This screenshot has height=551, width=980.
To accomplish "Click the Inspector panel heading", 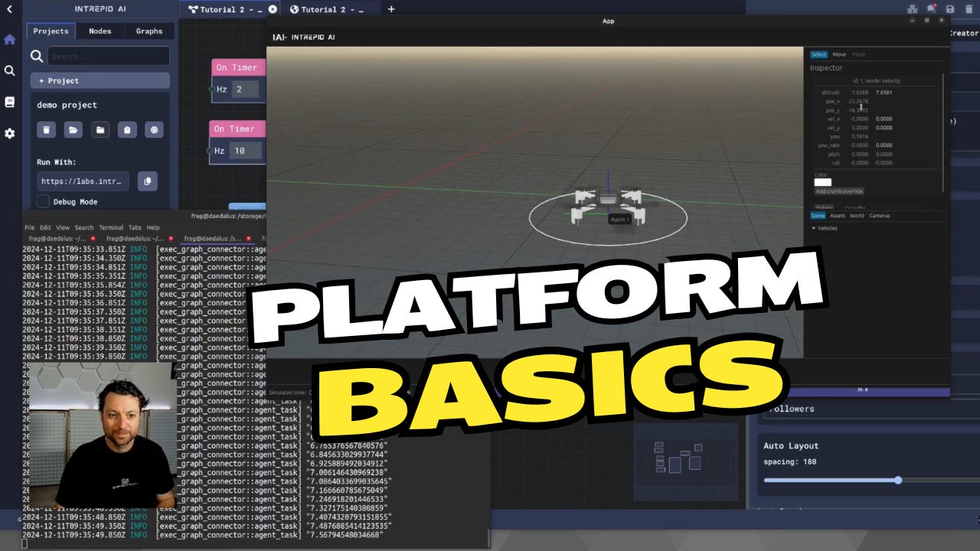I will click(826, 68).
